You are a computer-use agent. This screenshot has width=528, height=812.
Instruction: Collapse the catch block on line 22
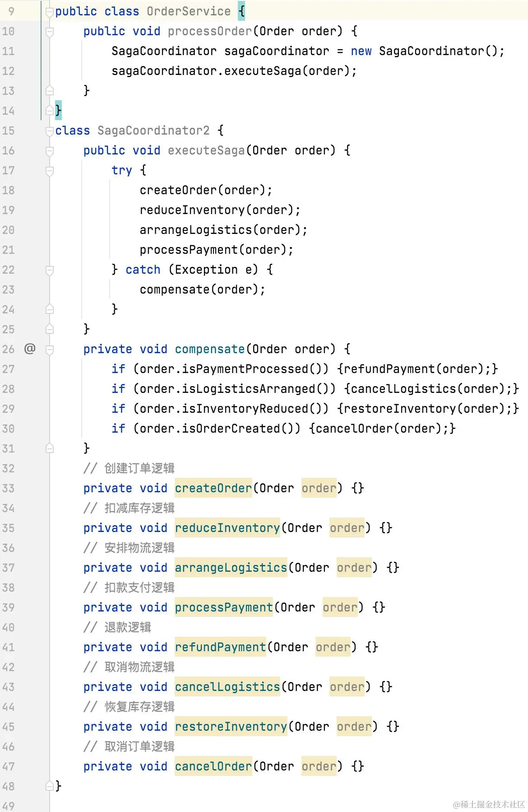click(50, 270)
